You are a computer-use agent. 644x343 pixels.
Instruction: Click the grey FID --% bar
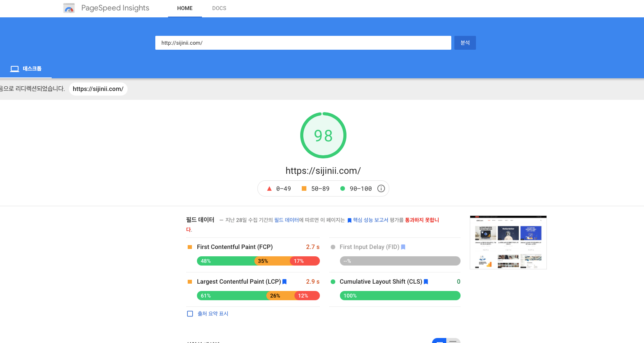pos(400,261)
